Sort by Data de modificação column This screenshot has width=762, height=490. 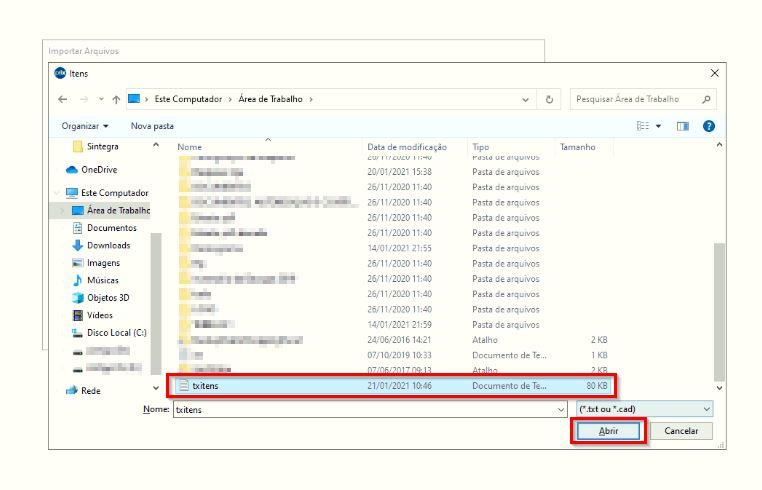point(407,147)
